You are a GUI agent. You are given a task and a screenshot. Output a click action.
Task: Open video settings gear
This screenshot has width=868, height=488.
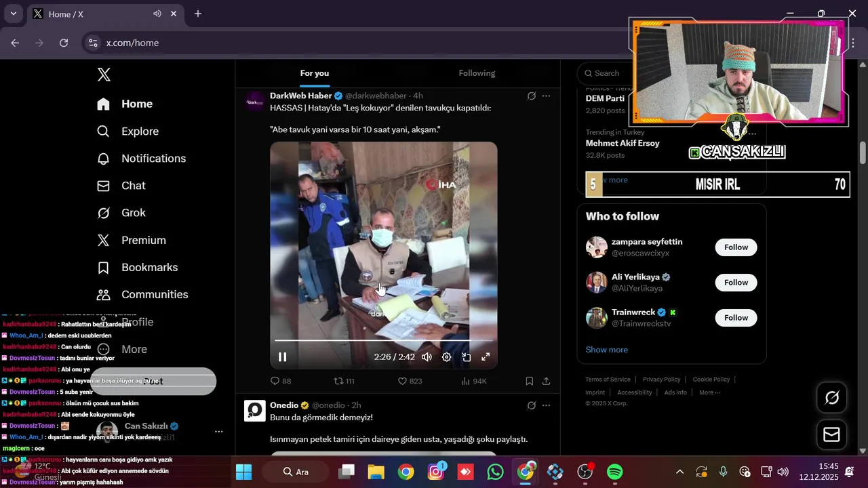pyautogui.click(x=447, y=357)
